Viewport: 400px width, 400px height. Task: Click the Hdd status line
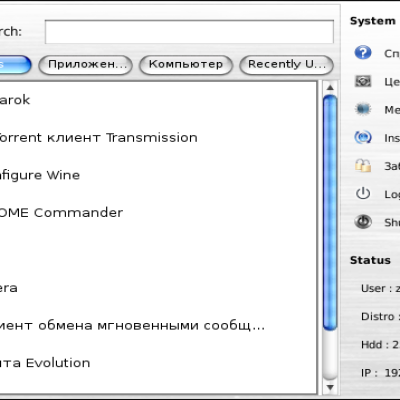(380, 344)
